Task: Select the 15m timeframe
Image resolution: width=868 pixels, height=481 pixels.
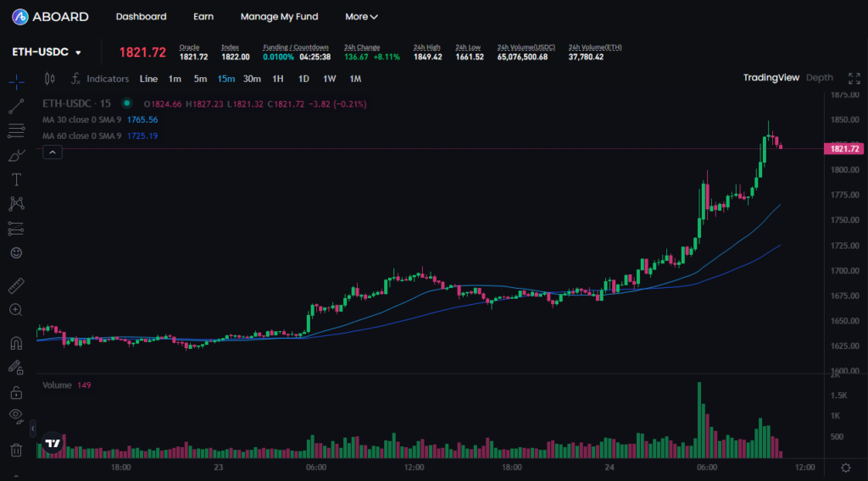Action: coord(225,79)
